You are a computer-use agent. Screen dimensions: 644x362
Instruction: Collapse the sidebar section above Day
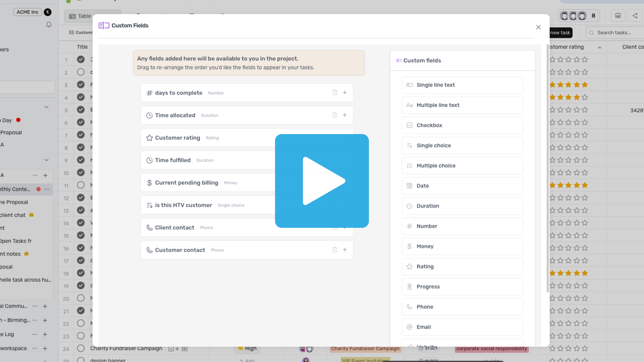point(47,107)
